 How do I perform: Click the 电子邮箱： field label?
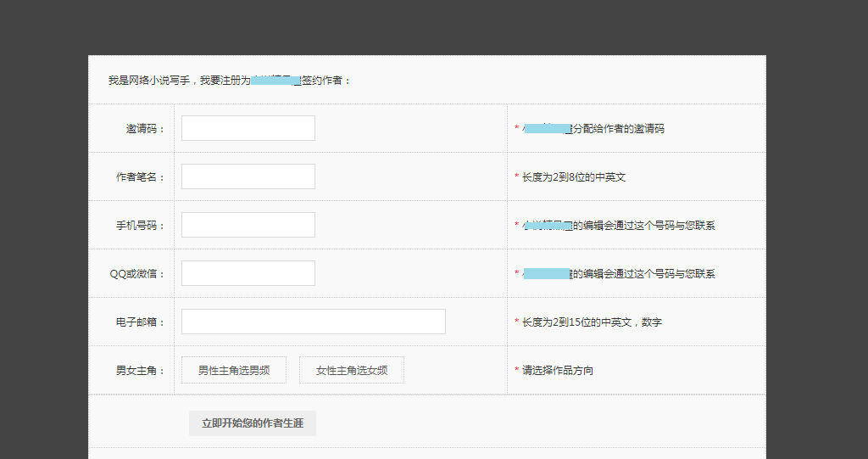pos(141,322)
